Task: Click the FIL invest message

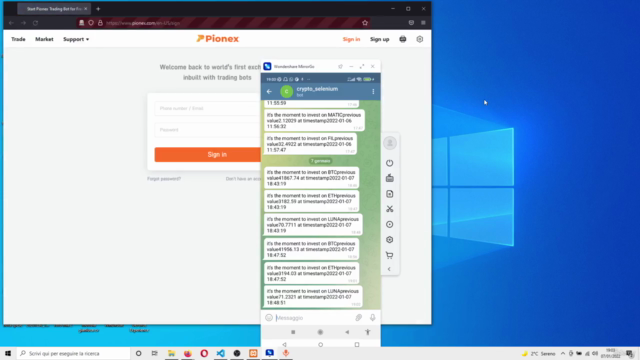Action: coord(311,144)
